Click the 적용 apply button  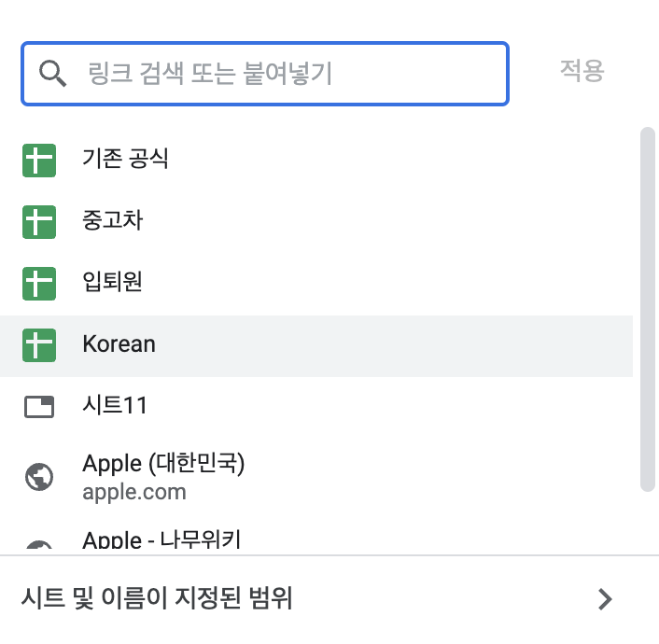tap(582, 71)
